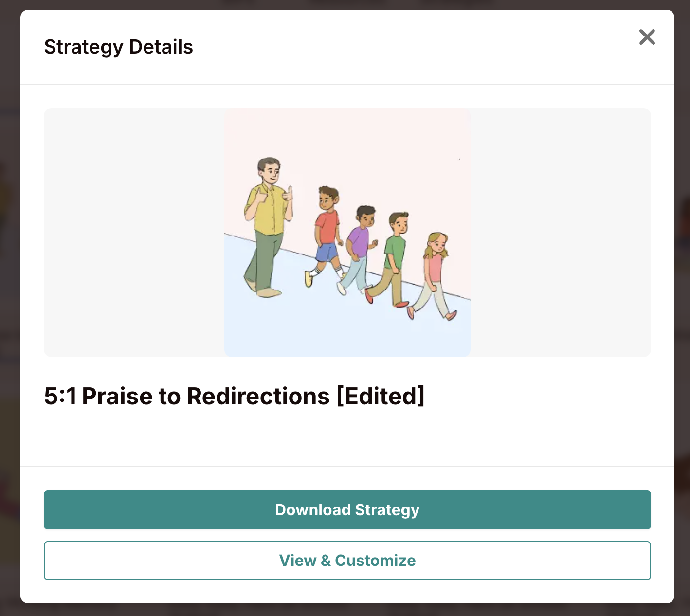Click the pink wall area in illustration
Screen dimensions: 690x616
[389, 156]
